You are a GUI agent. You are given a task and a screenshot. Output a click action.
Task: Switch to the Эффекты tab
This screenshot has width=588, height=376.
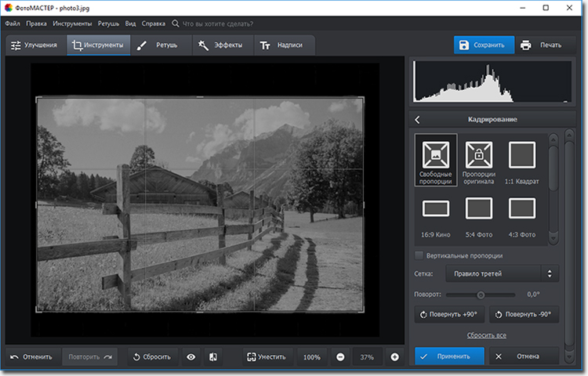coord(225,45)
